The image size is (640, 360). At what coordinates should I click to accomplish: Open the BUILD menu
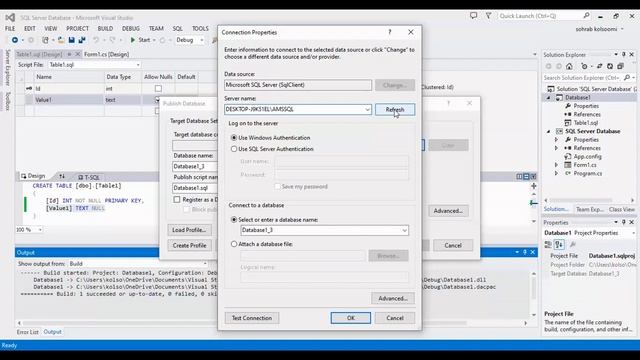(x=105, y=29)
